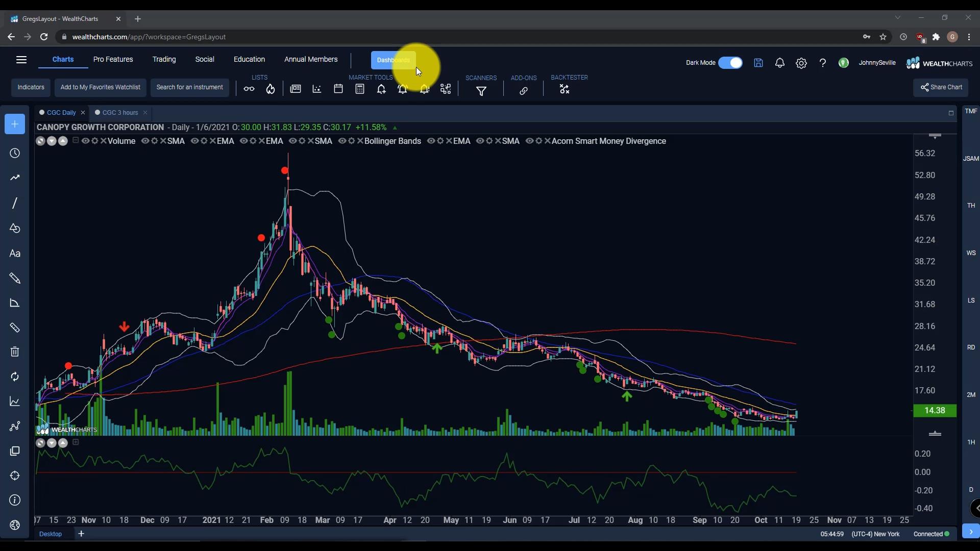Toggle visibility eye for Volume indicator
980x551 pixels.
(x=85, y=141)
